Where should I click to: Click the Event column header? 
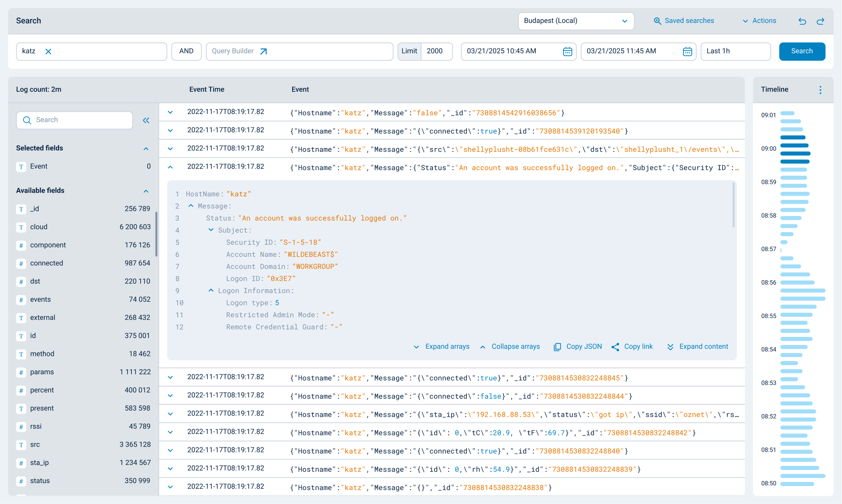click(x=300, y=89)
